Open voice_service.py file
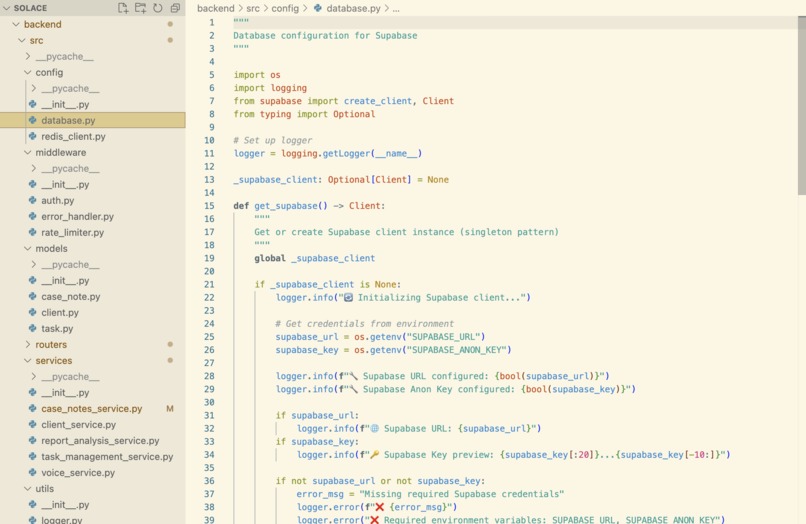This screenshot has width=806, height=524. (78, 473)
